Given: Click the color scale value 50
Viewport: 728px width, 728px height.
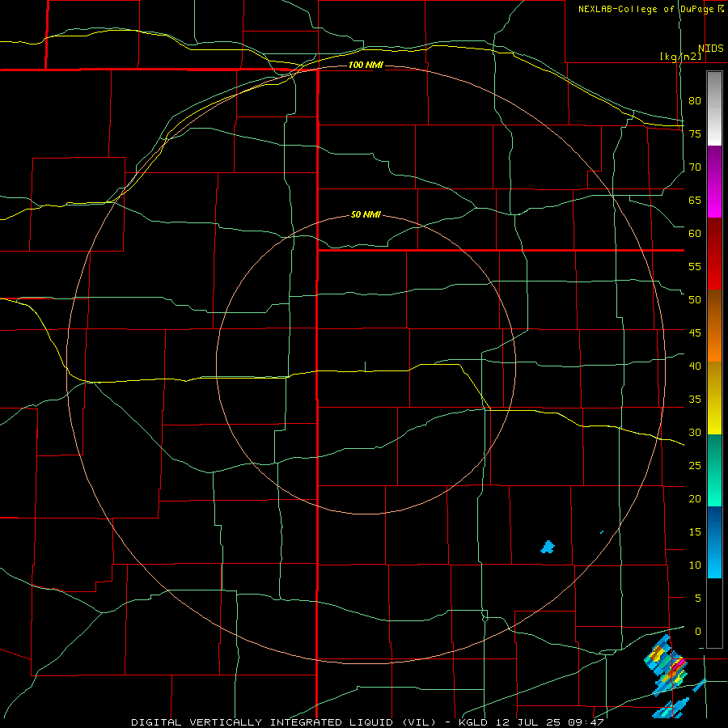Looking at the screenshot, I should tap(695, 300).
